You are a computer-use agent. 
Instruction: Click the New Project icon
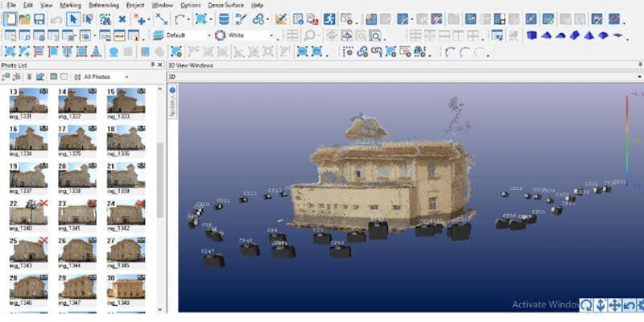[x=10, y=19]
